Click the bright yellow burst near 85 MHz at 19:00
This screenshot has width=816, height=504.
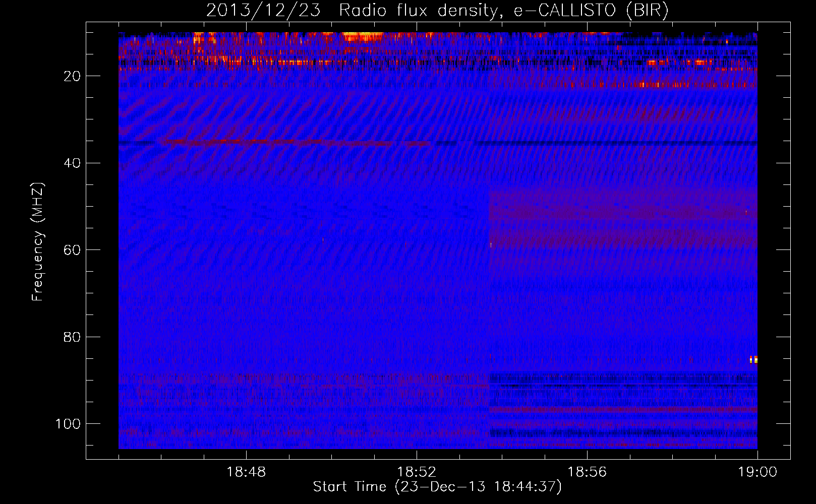click(753, 359)
